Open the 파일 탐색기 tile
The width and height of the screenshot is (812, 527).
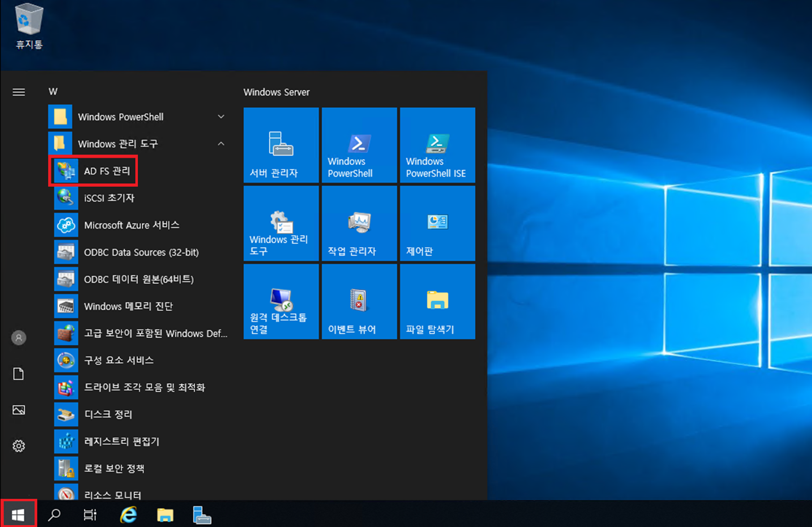(437, 301)
